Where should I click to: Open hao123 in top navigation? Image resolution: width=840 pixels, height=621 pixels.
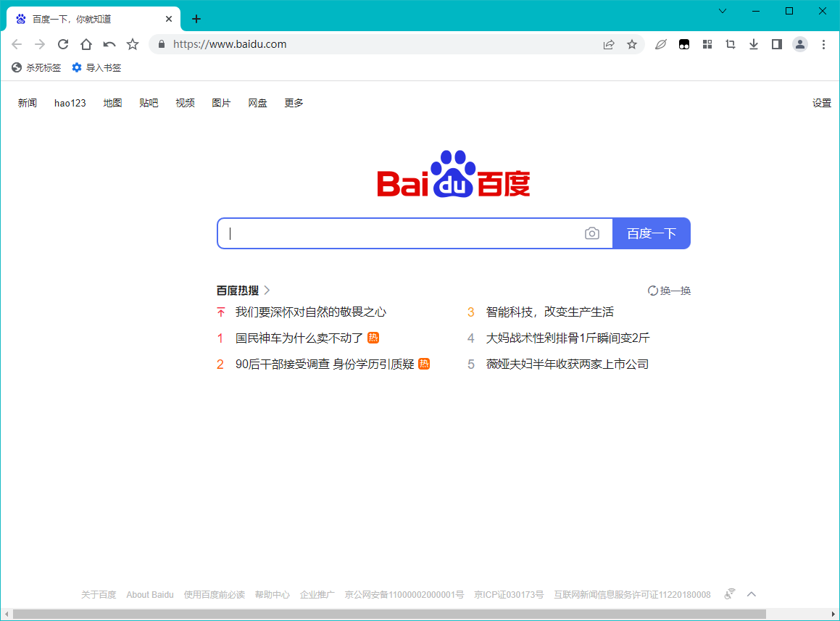70,103
